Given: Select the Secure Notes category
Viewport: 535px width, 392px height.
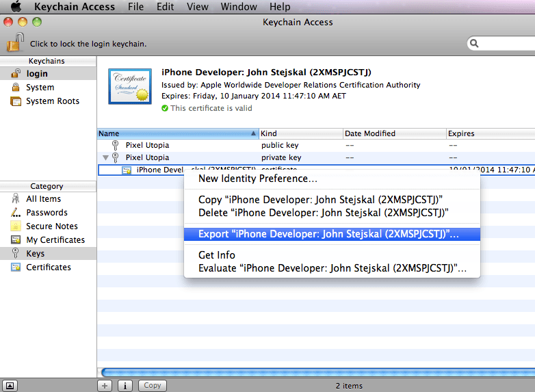Looking at the screenshot, I should (48, 226).
